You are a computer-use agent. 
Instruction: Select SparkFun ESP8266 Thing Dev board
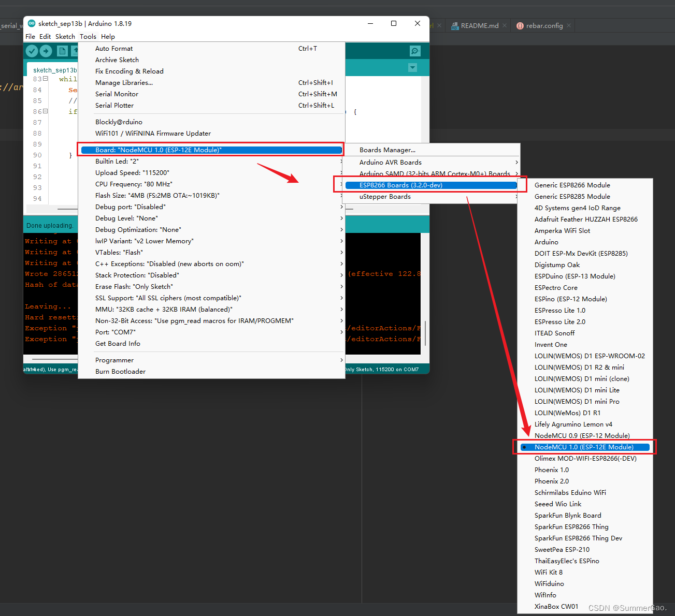[585, 538]
